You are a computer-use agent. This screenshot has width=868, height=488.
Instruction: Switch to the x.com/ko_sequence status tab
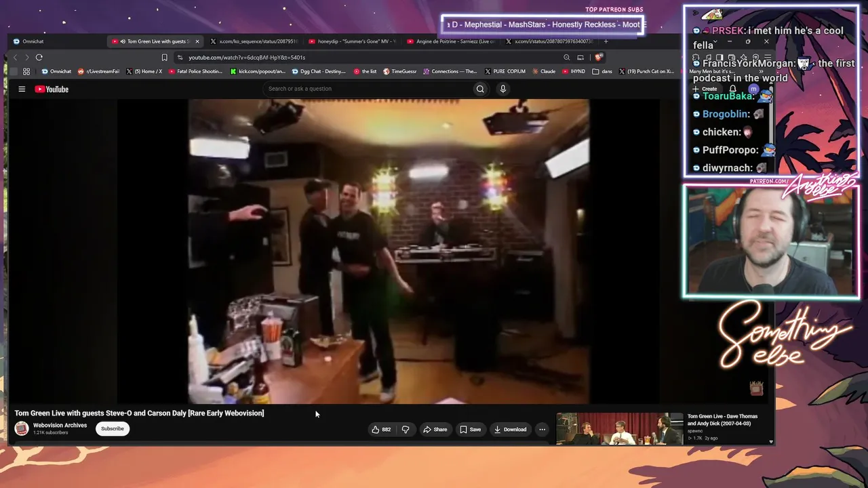[x=255, y=41]
